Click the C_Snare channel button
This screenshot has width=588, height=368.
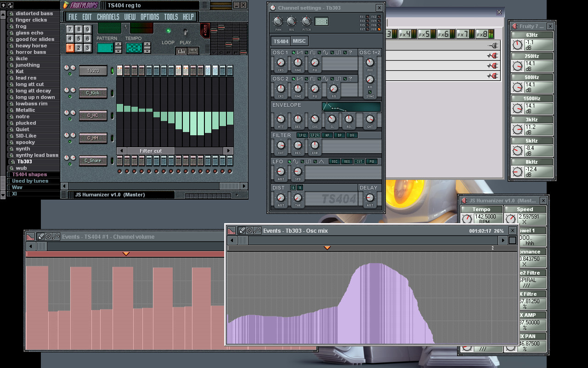point(93,161)
